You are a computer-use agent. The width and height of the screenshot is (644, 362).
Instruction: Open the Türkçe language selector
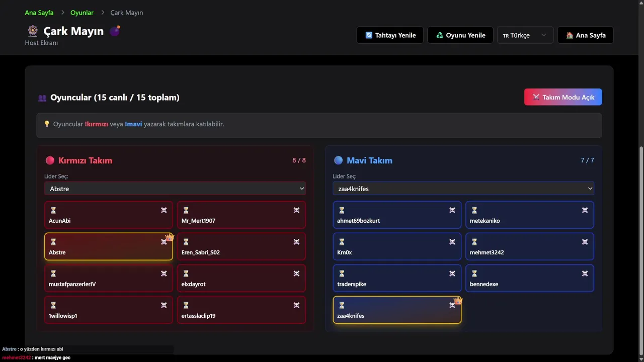point(525,35)
